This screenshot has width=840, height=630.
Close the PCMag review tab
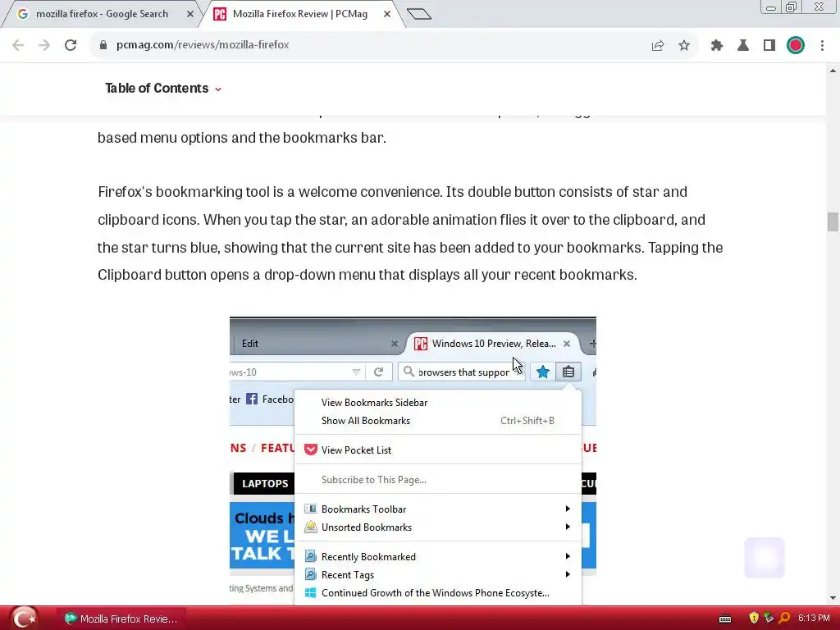click(387, 14)
